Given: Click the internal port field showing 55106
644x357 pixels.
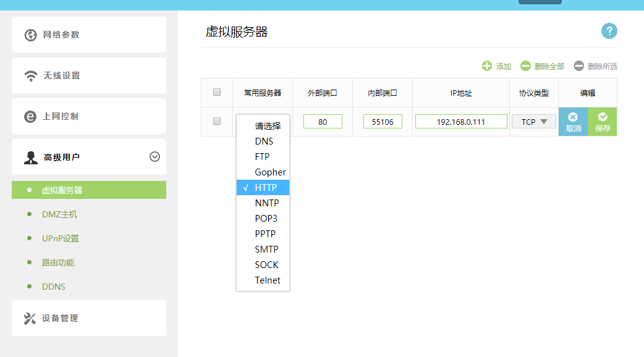Looking at the screenshot, I should click(x=383, y=122).
